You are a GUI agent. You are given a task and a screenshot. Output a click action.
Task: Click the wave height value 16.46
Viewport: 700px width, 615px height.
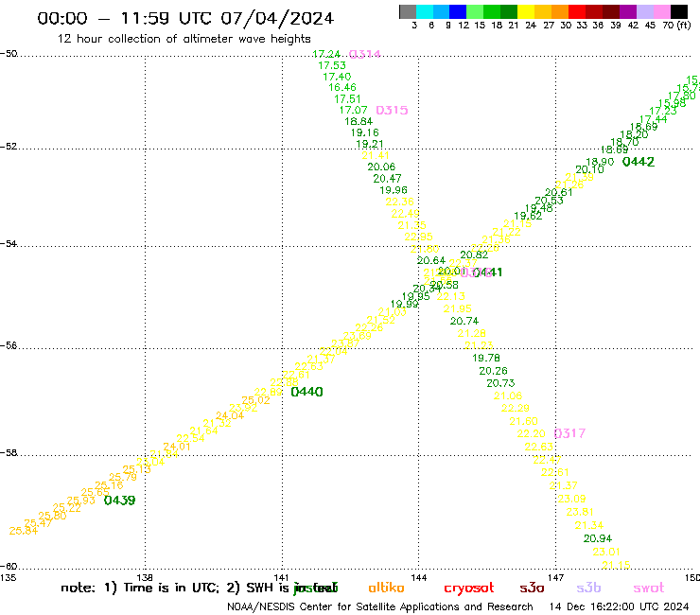(x=342, y=88)
